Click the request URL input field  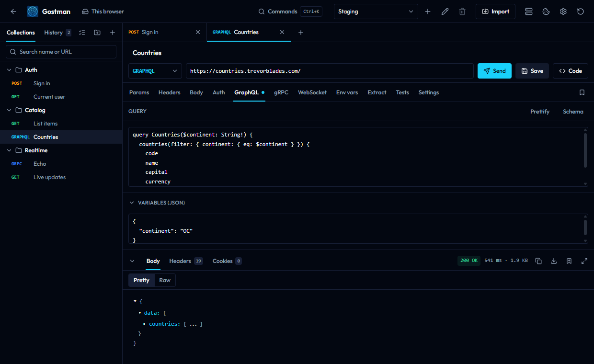point(330,71)
